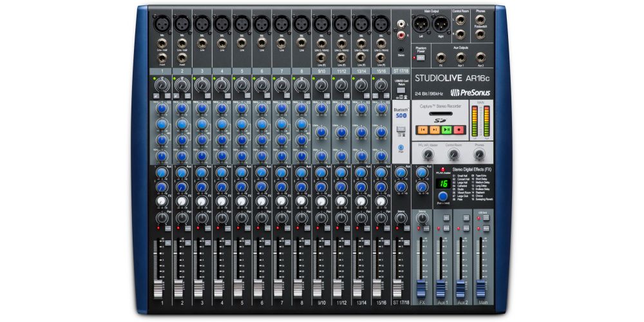Click the 24 Bit | 96kHz text
The width and height of the screenshot is (644, 322).
tap(430, 93)
